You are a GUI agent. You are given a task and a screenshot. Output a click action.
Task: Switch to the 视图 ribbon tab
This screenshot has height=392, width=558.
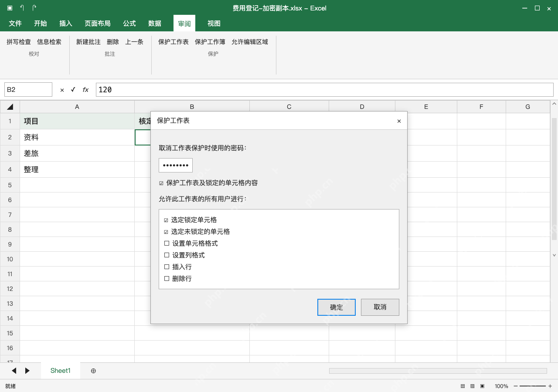(214, 24)
